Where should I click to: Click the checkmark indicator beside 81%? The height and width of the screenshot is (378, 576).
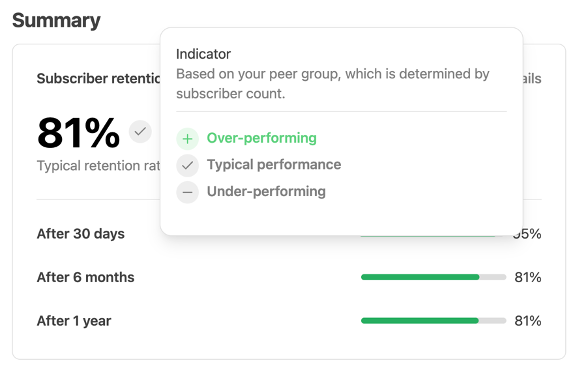coord(140,132)
